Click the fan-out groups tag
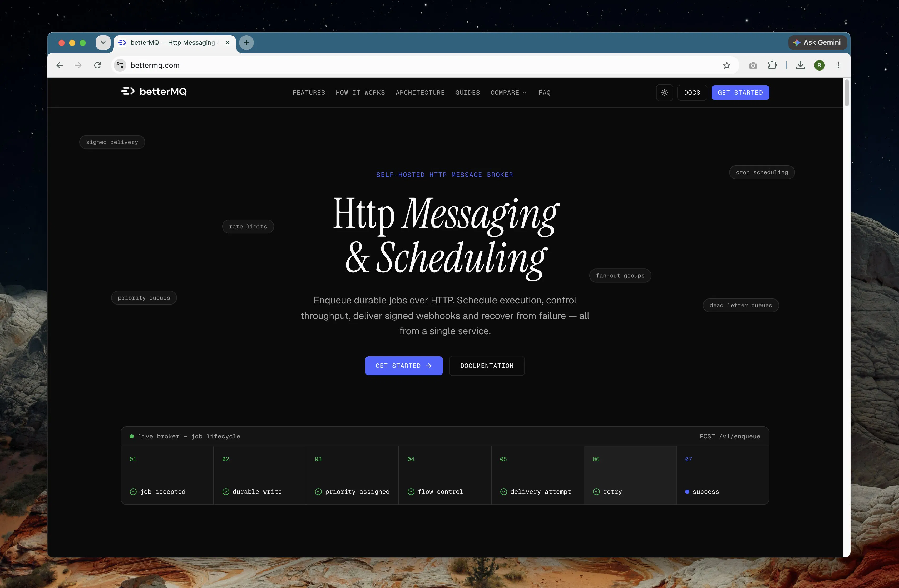899x588 pixels. (x=620, y=276)
